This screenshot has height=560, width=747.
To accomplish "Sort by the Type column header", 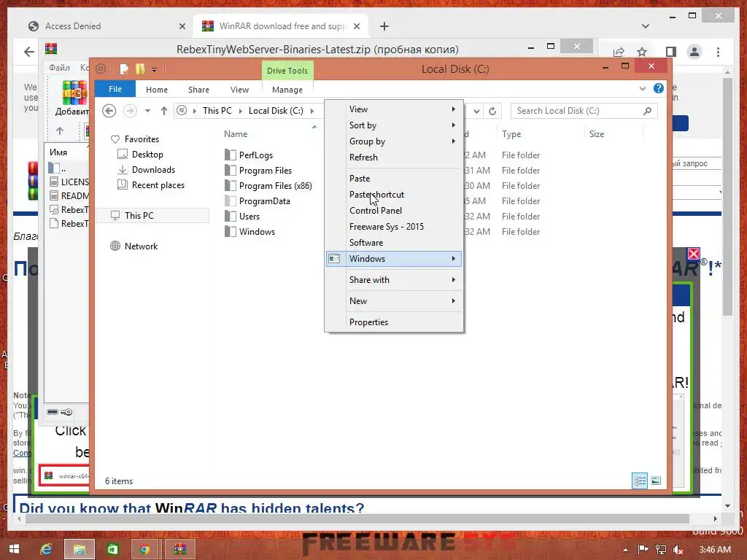I will [511, 134].
